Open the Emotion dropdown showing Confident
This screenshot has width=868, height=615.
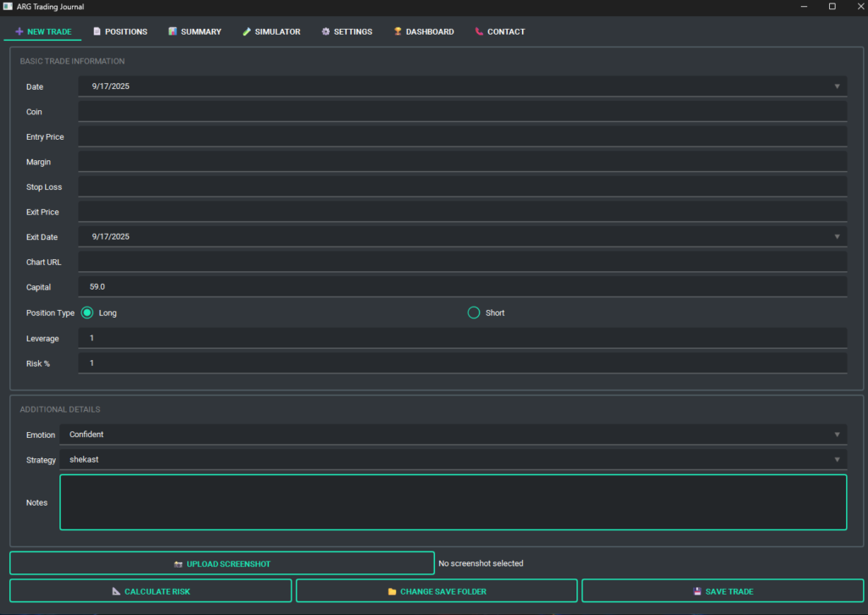(837, 435)
